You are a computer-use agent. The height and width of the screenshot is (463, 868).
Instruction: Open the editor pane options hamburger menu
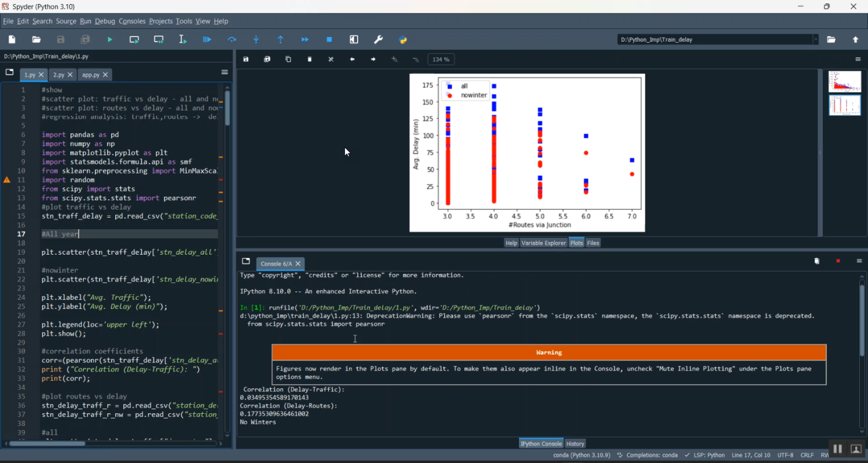coord(225,72)
